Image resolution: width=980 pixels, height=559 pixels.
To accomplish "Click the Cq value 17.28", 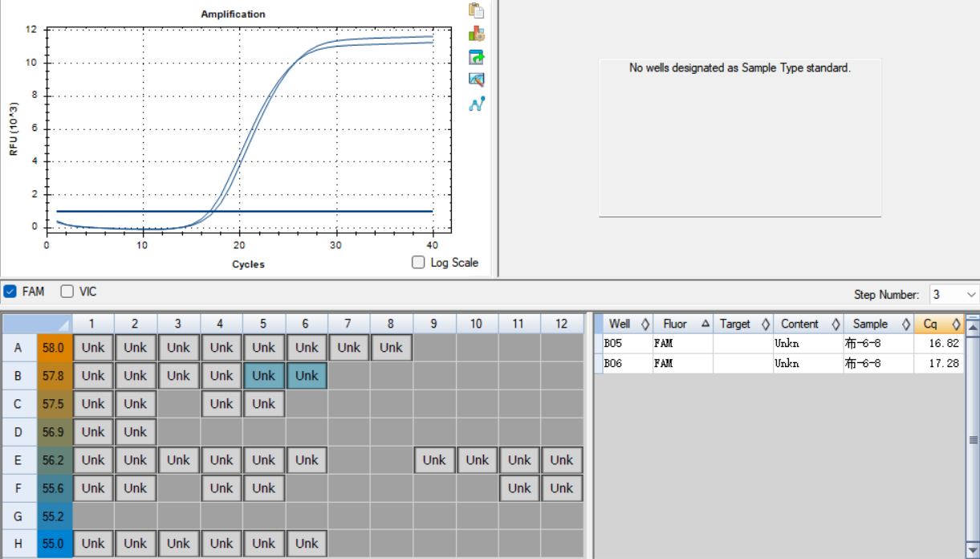I will pos(945,364).
